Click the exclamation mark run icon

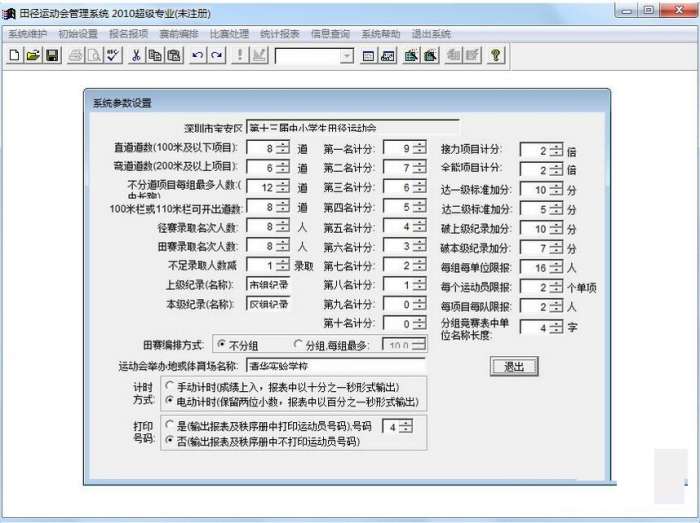coord(240,55)
